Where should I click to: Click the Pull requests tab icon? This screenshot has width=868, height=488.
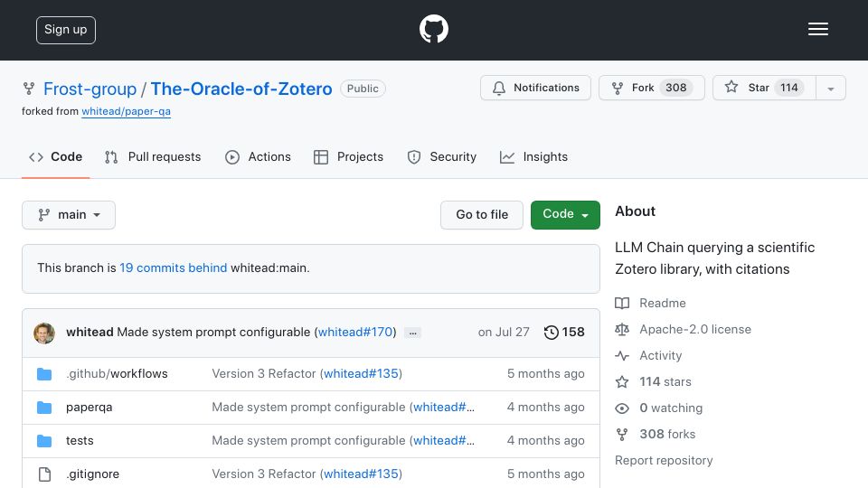click(111, 157)
